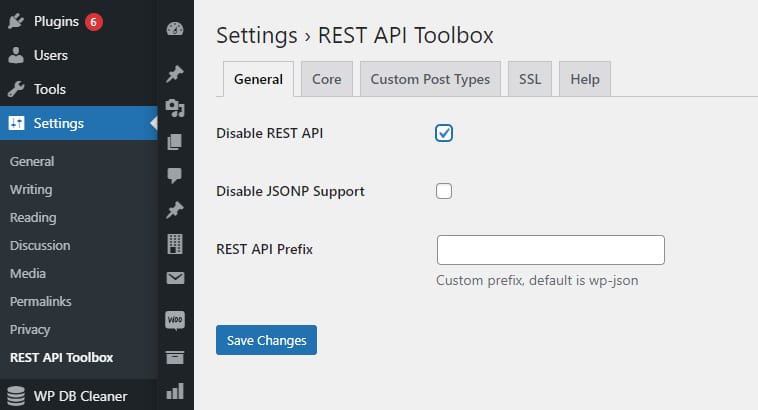Screen dimensions: 758x410
Task: Open the products archive box icon
Action: [x=175, y=357]
